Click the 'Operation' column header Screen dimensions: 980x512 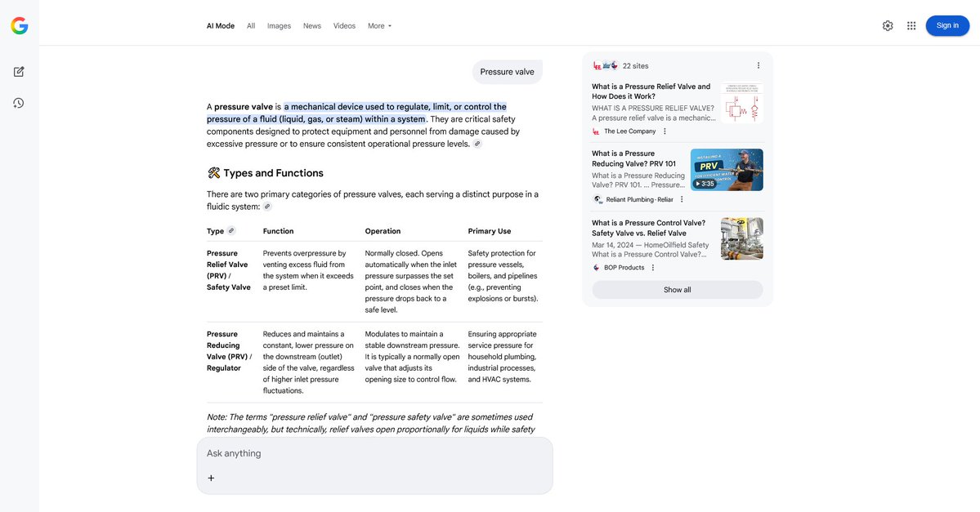pos(383,231)
